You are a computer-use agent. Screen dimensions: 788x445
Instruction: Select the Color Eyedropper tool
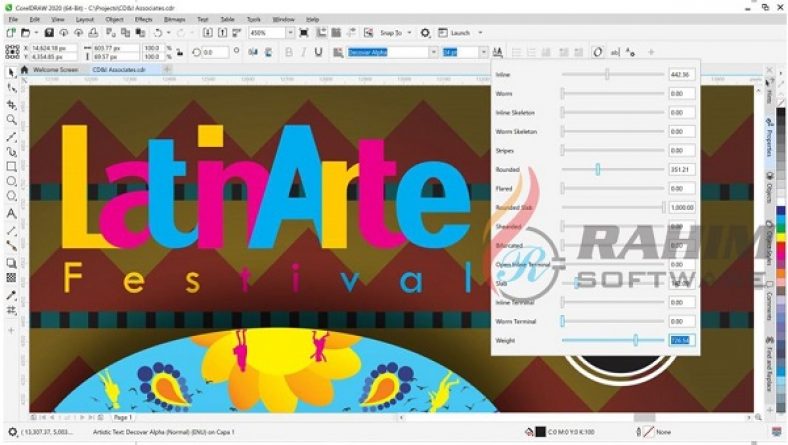11,295
